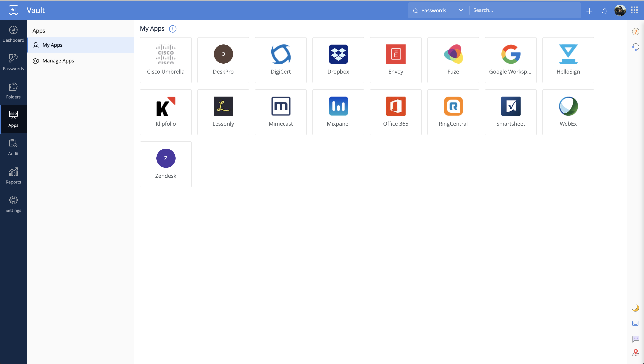This screenshot has height=364, width=644.
Task: Open the app launcher grid icon
Action: [x=635, y=10]
